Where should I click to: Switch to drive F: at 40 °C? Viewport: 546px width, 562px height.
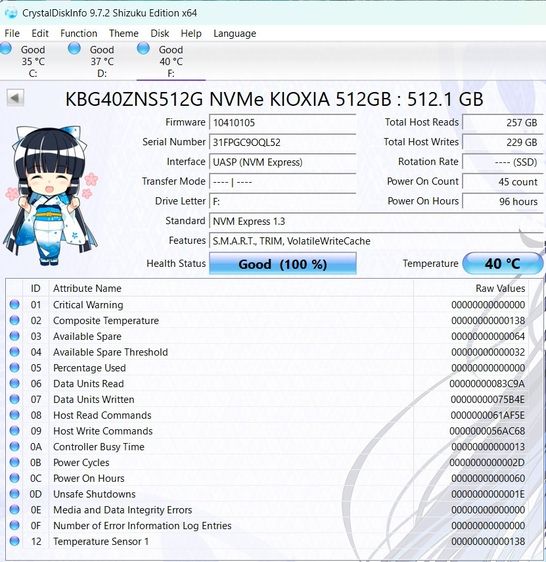coord(171,61)
